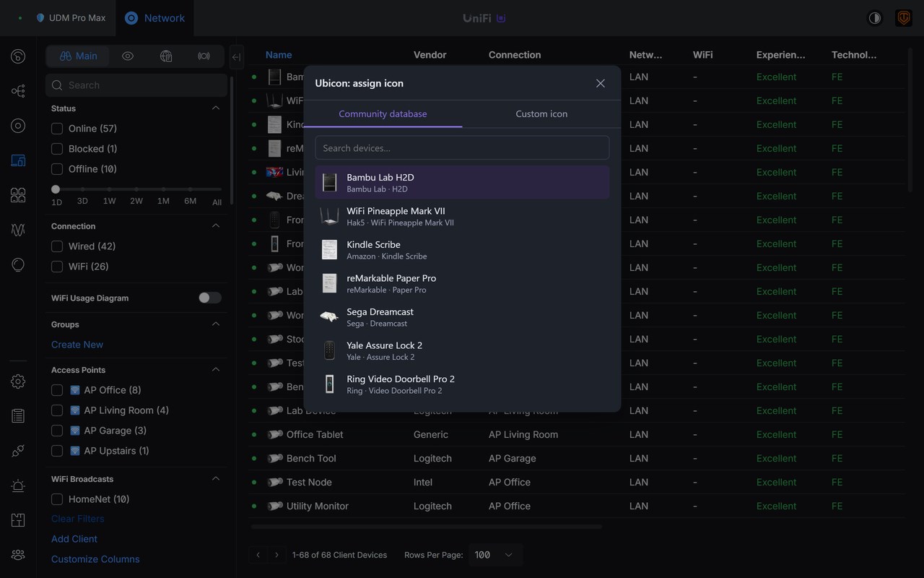The image size is (924, 578).
Task: Open the Dashboard gauge icon in sidebar
Action: tap(18, 56)
